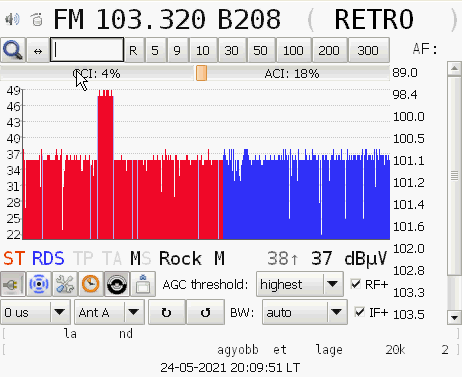Click the FM 103.320 frequency display

point(130,19)
